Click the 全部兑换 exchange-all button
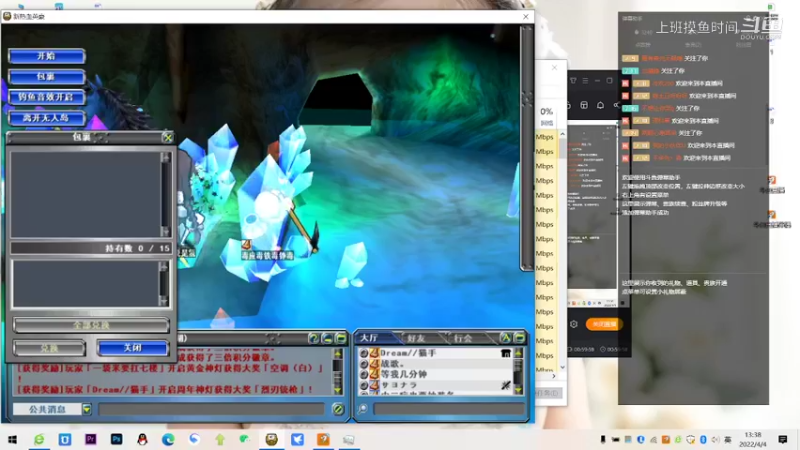 [91, 325]
